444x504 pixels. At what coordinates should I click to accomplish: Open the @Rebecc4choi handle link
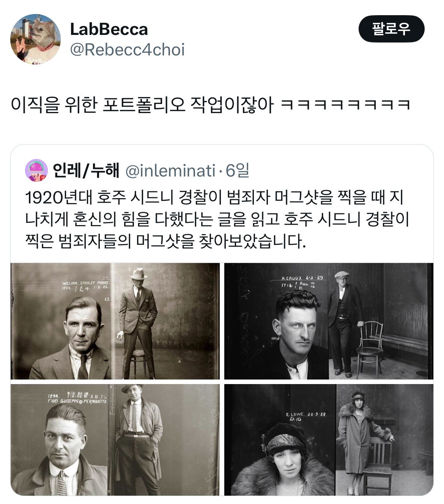tap(128, 50)
